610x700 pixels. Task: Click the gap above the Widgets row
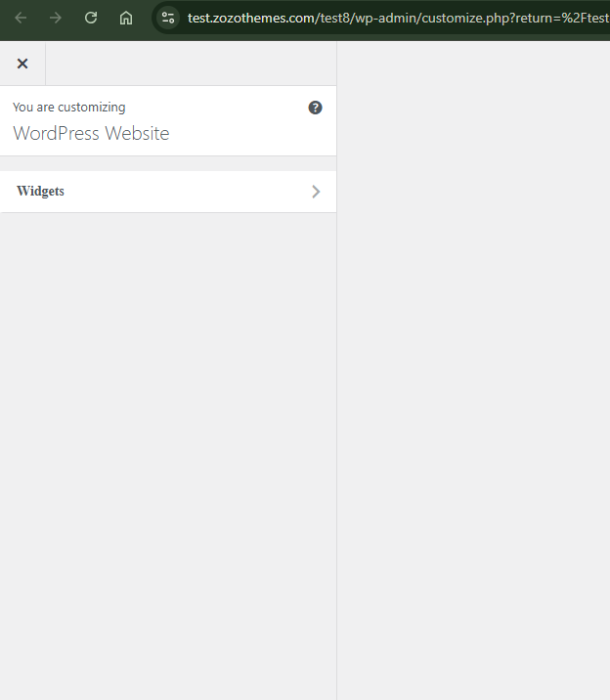coord(168,163)
